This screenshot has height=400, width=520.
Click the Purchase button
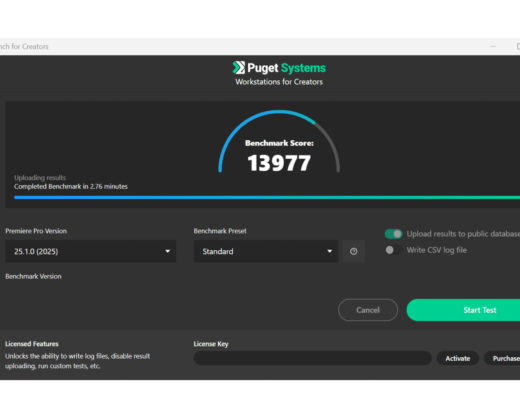click(x=502, y=358)
